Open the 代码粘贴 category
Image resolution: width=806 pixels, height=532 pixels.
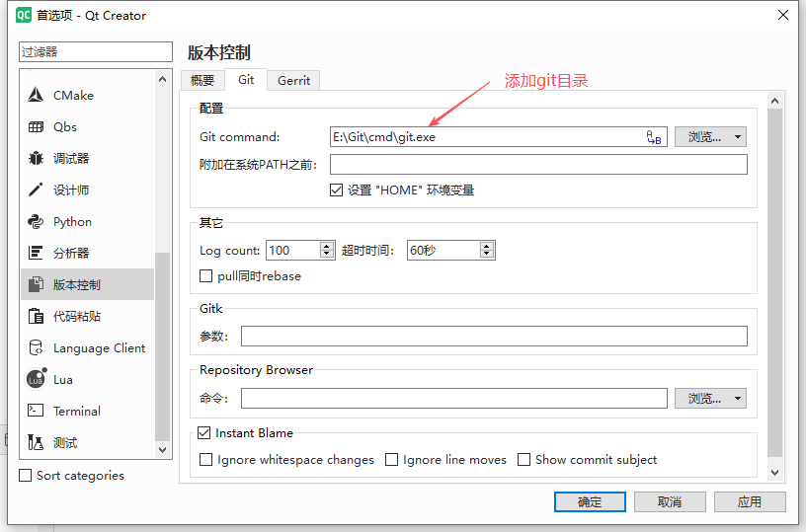click(87, 316)
